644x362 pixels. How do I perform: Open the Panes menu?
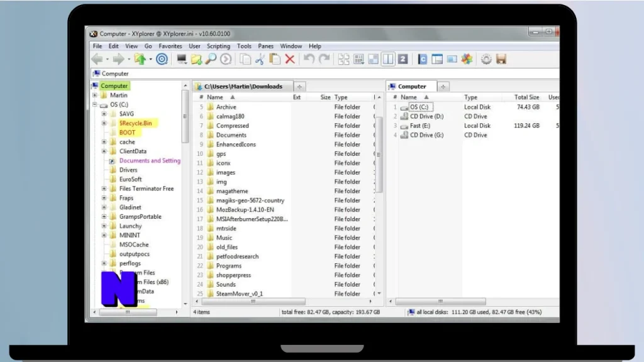[266, 47]
